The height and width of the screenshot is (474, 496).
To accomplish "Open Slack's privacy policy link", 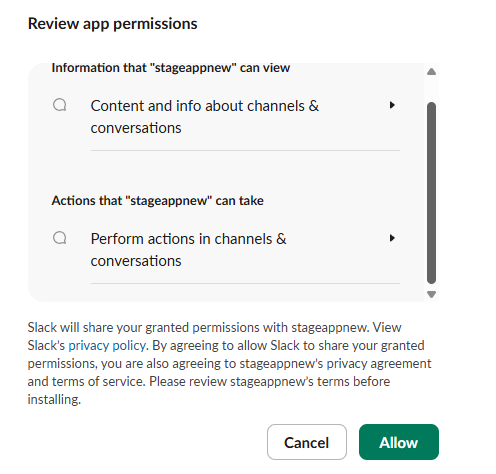I will [107, 346].
